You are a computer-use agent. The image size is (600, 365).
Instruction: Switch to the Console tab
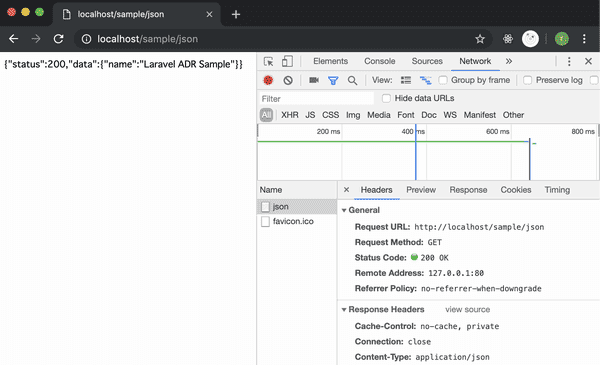pyautogui.click(x=379, y=61)
